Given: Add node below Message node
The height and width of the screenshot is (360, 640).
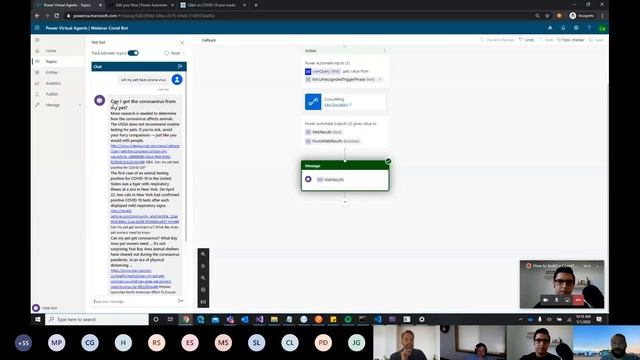Looking at the screenshot, I should coord(345,202).
